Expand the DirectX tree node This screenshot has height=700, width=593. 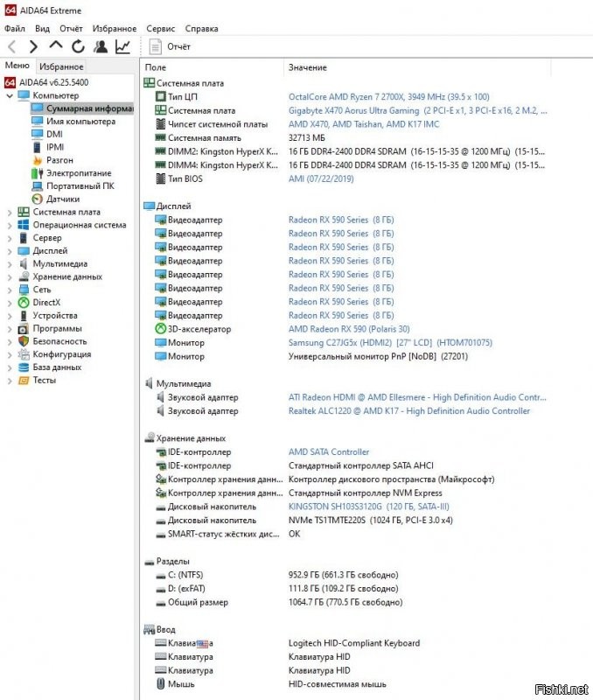coord(10,303)
